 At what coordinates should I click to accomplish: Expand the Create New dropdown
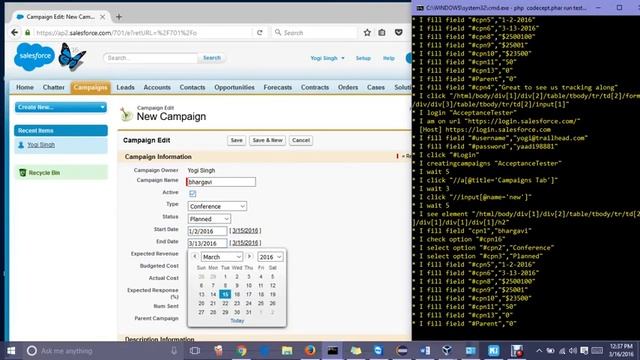coord(61,107)
